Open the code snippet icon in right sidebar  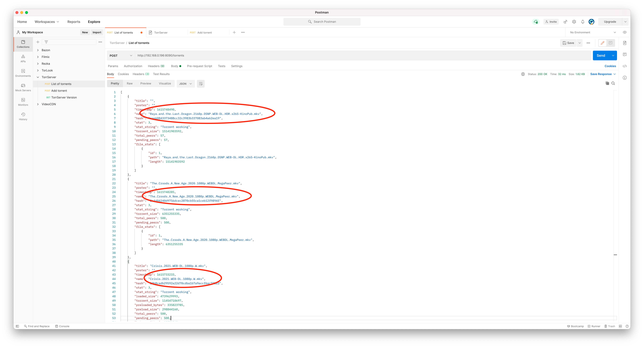click(624, 66)
